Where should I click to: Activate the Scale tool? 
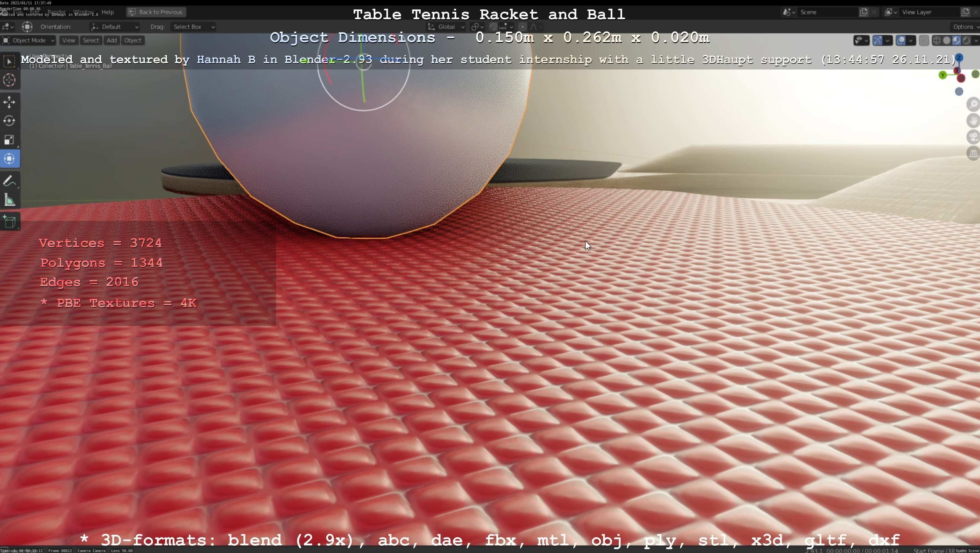[x=9, y=140]
